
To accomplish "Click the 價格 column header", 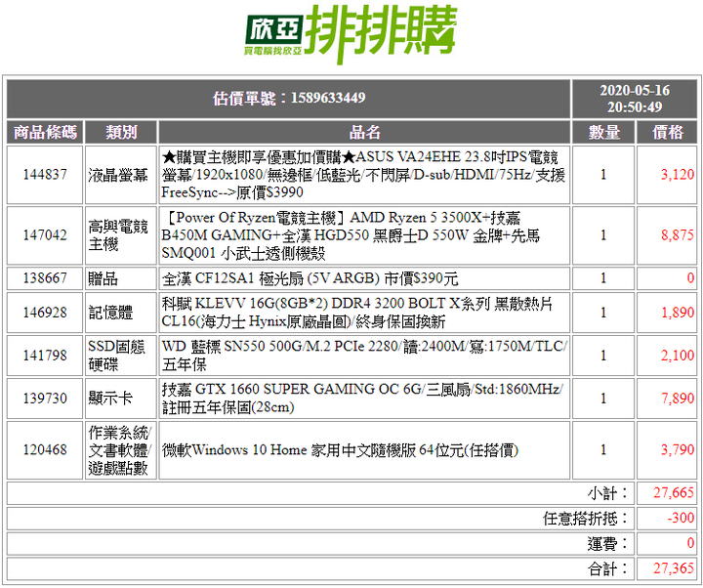I will (x=667, y=132).
